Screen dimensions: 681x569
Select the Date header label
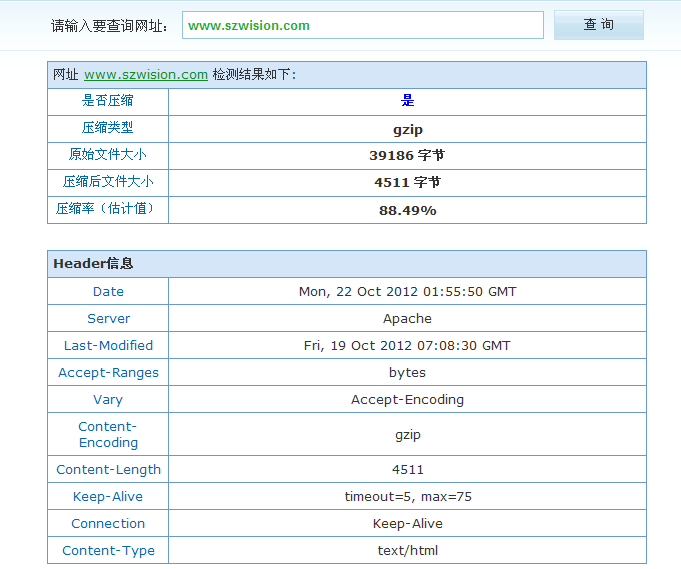click(x=108, y=291)
